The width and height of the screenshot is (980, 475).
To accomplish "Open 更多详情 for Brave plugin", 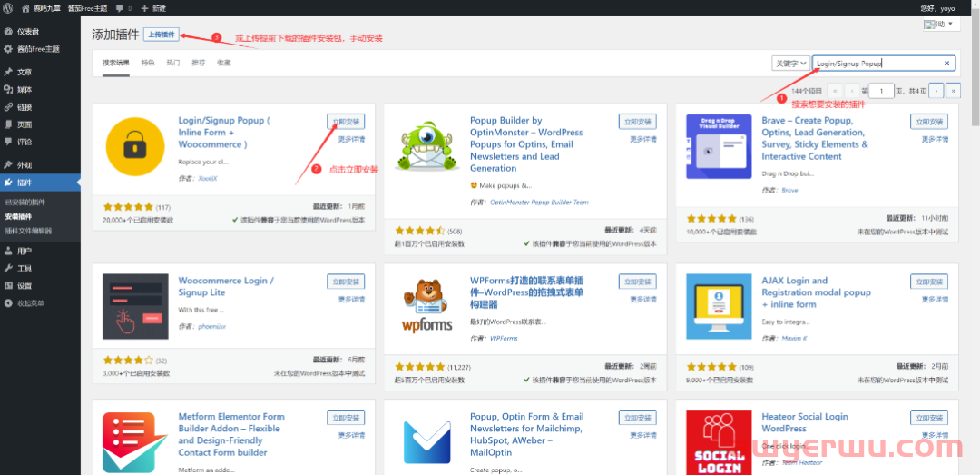I will tap(935, 139).
